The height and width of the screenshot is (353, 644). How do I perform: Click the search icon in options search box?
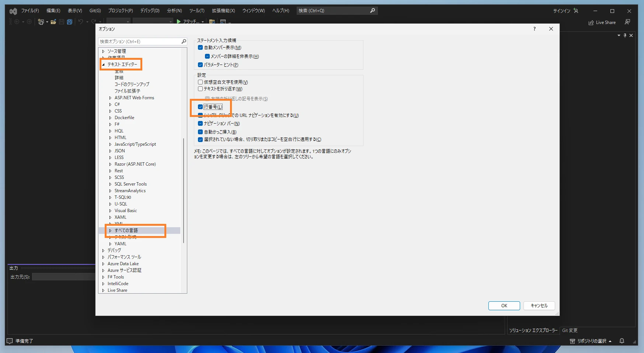coord(184,41)
